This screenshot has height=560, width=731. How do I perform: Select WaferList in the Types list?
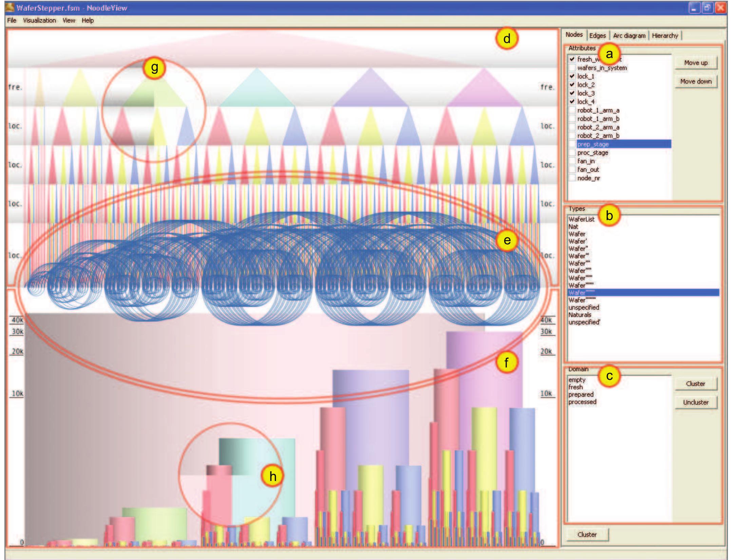581,219
